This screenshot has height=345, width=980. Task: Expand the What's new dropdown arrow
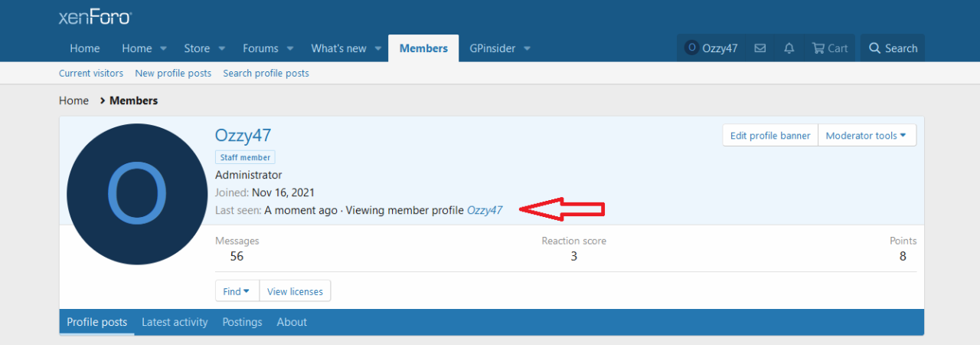pos(378,48)
